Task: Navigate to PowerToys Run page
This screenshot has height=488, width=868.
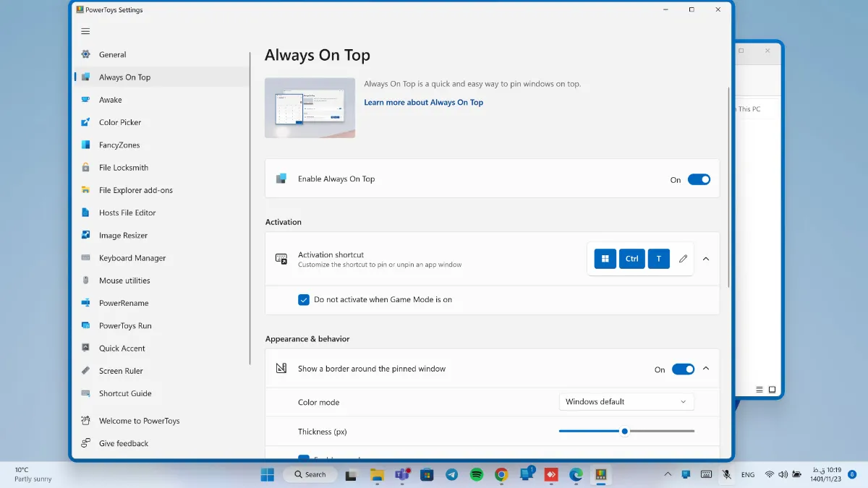Action: [125, 325]
